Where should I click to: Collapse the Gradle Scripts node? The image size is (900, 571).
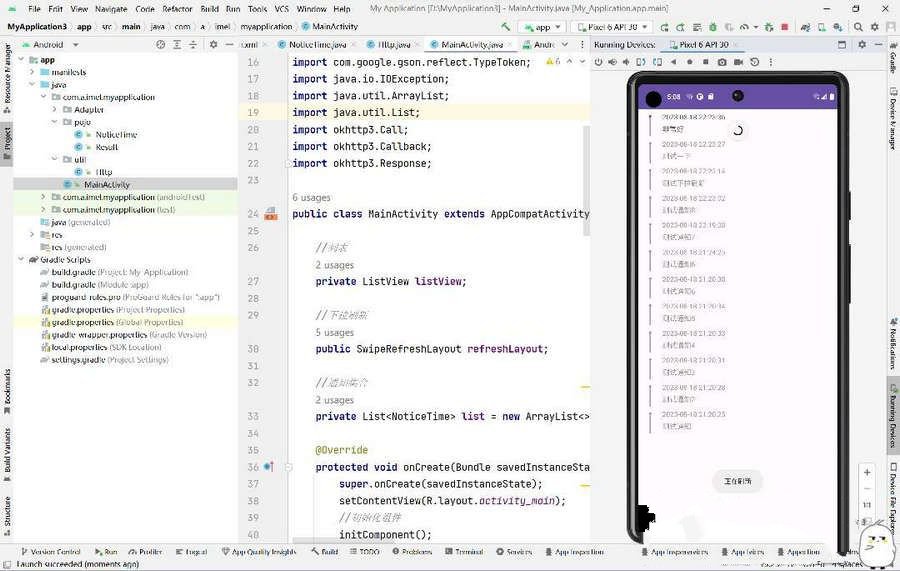21,259
